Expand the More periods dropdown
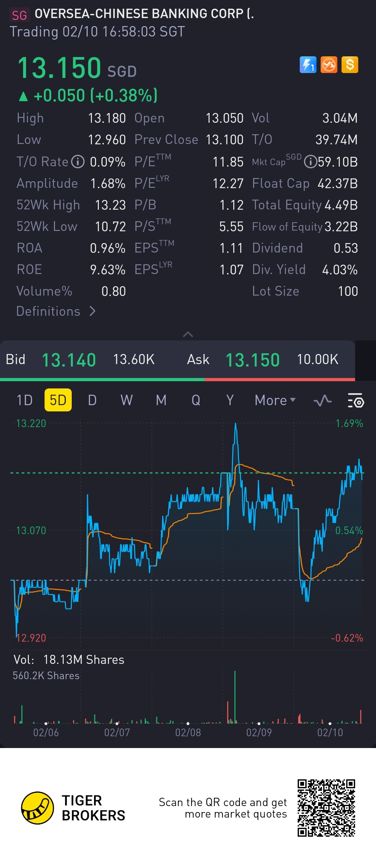Image resolution: width=376 pixels, height=868 pixels. point(275,400)
